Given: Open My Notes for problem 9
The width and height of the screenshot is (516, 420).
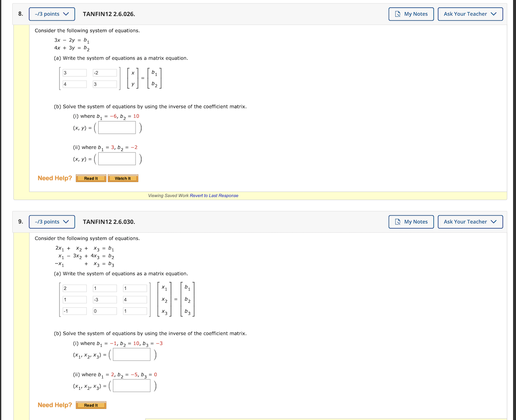Looking at the screenshot, I should tap(411, 222).
